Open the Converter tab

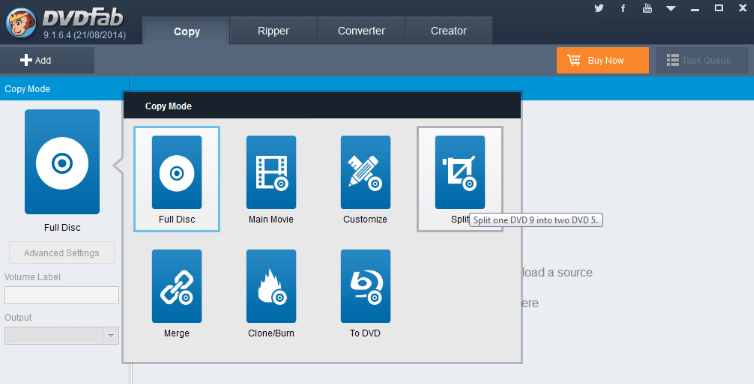pyautogui.click(x=361, y=31)
